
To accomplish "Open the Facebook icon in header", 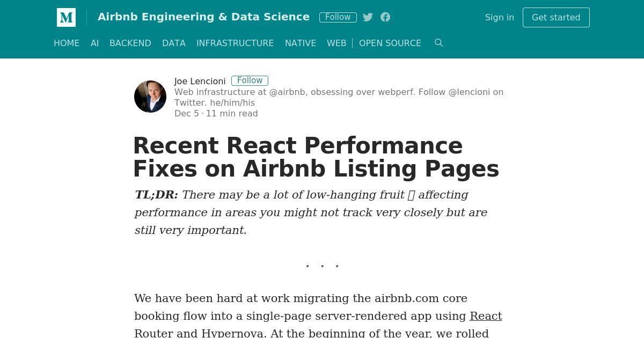I will 385,17.
